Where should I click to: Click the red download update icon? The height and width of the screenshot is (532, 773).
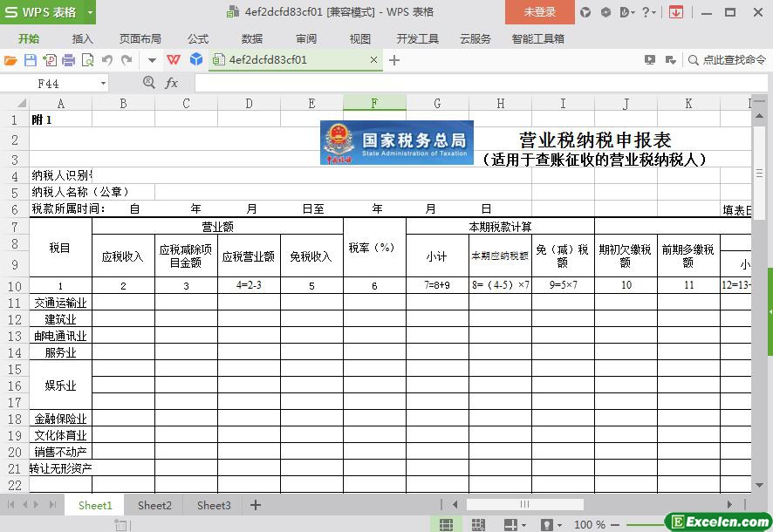(676, 12)
